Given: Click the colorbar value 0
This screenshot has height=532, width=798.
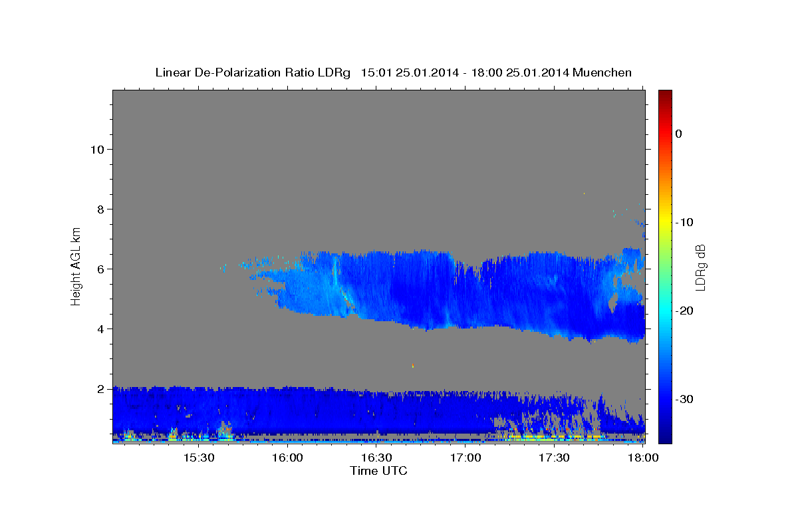Looking at the screenshot, I should (x=678, y=134).
